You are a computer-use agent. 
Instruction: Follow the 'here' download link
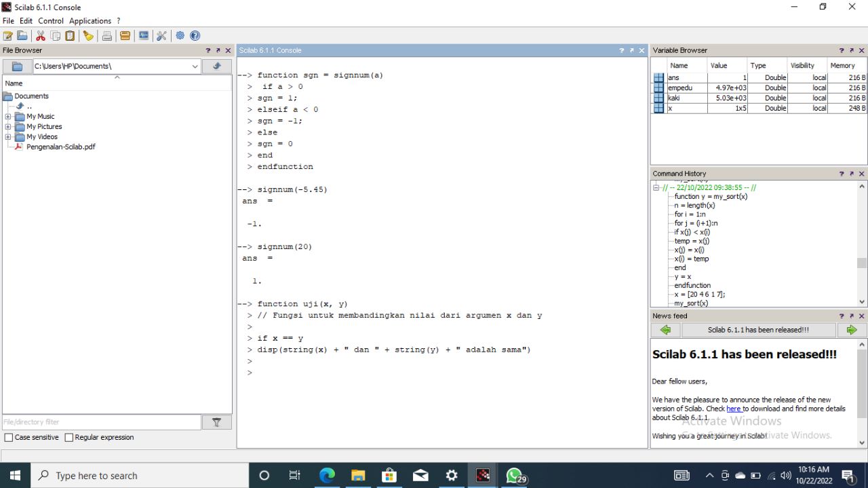pos(734,409)
